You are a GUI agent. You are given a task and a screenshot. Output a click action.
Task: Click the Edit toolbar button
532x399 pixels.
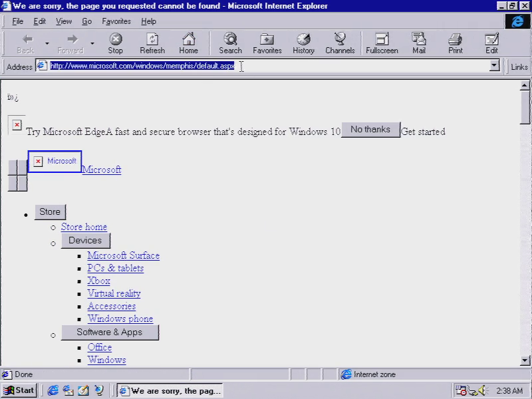coord(491,43)
